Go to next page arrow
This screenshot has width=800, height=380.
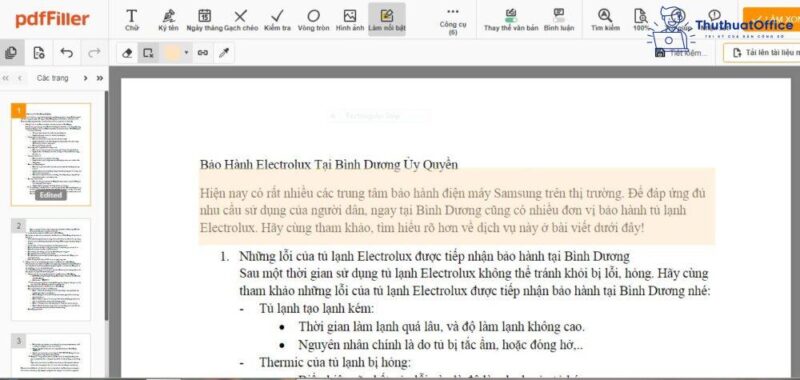click(85, 78)
